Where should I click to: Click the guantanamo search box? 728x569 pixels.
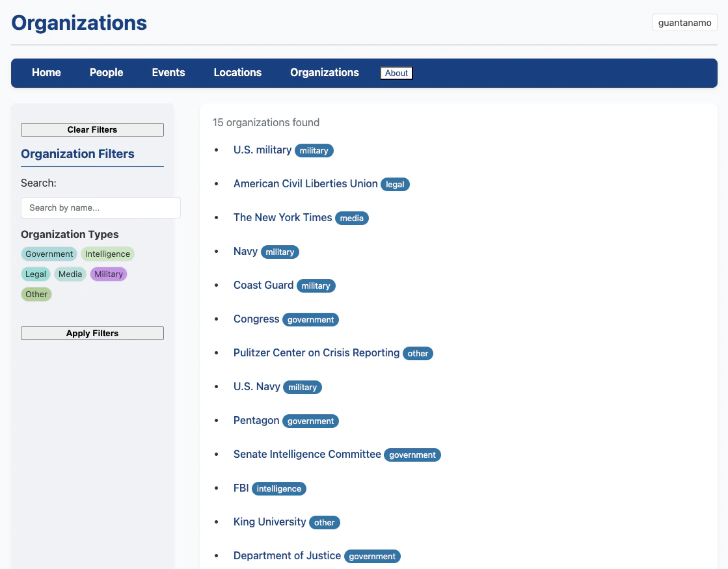(x=684, y=22)
